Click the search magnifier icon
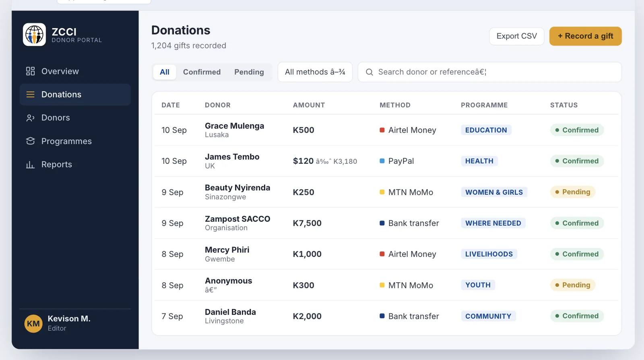Screen dimensions: 644x360 tap(369, 72)
